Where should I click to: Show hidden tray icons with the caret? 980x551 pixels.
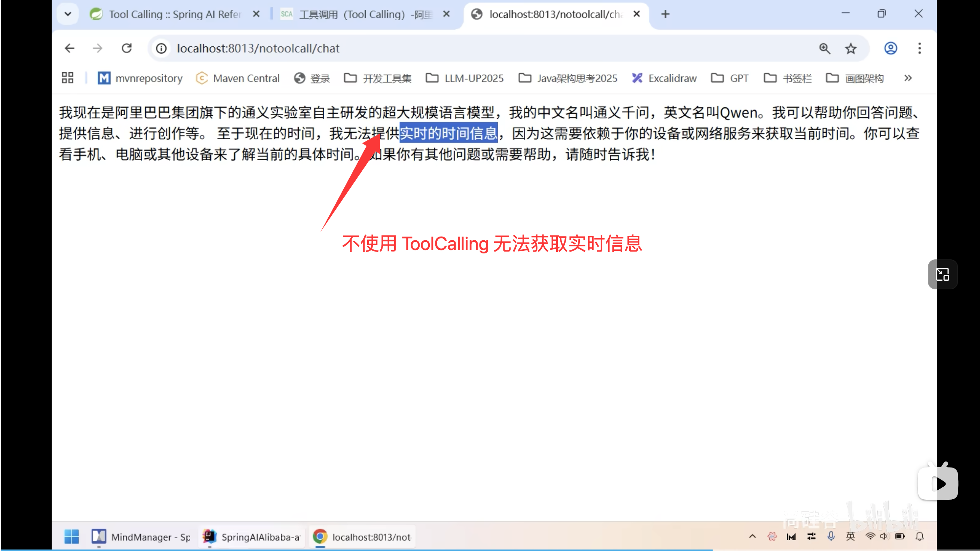pos(752,536)
